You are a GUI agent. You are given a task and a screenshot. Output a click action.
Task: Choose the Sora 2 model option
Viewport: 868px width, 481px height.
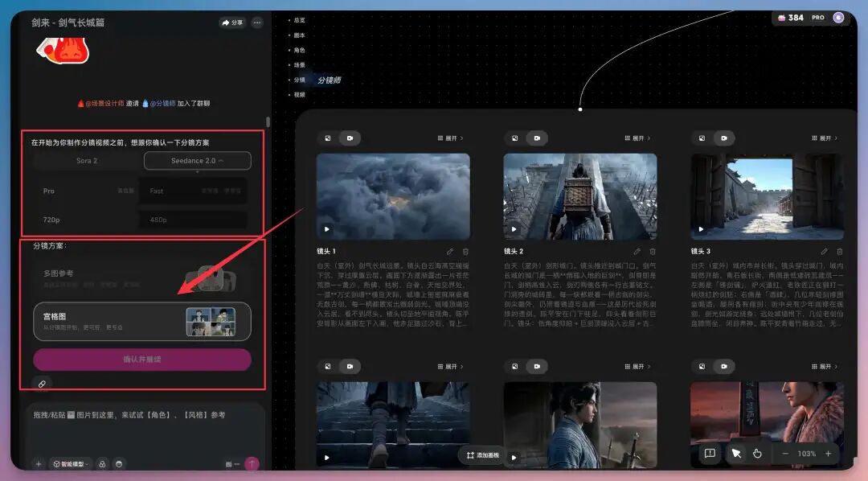point(87,161)
